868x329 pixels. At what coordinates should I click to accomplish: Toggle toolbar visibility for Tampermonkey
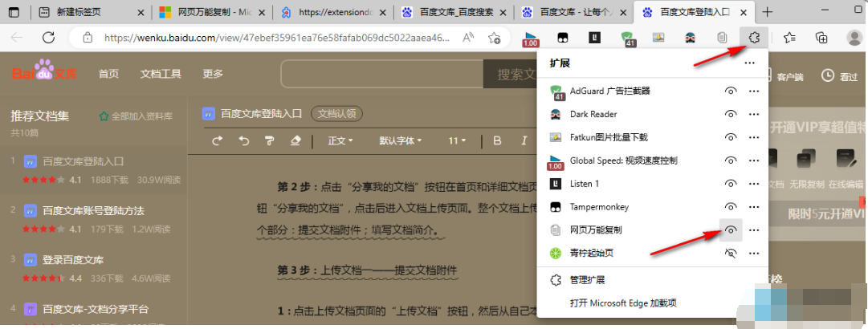tap(730, 207)
